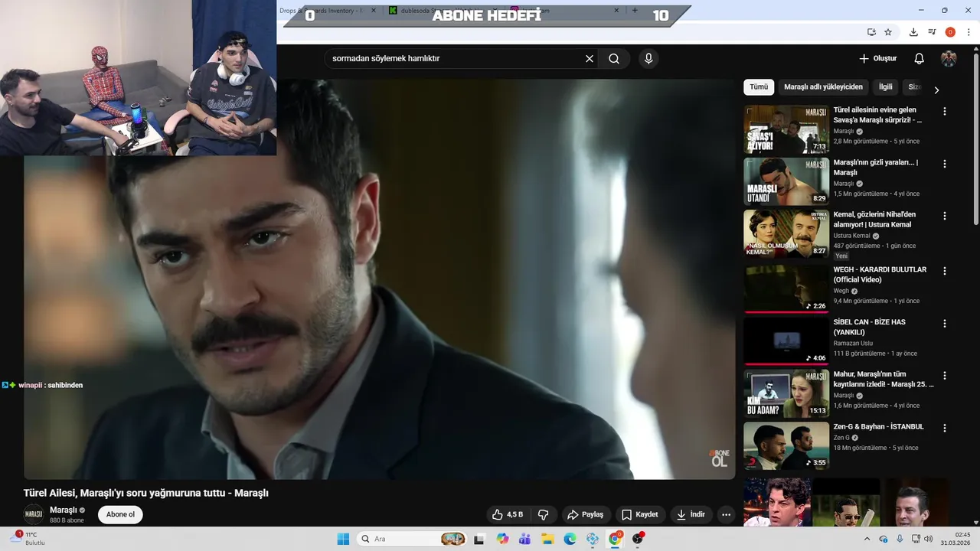980x551 pixels.
Task: Open the Mahur, Maraşlı'nın tüm kayıtlarını thumbnail
Action: coord(786,393)
